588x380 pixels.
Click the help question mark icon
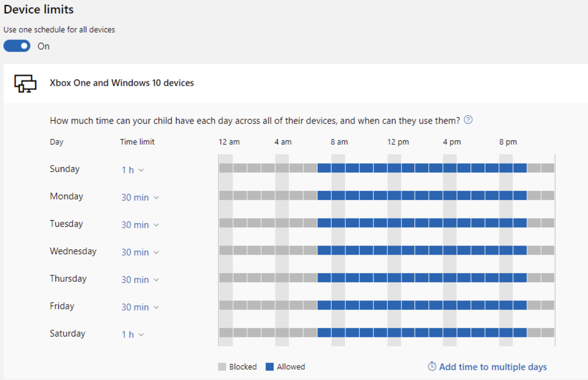pos(468,120)
